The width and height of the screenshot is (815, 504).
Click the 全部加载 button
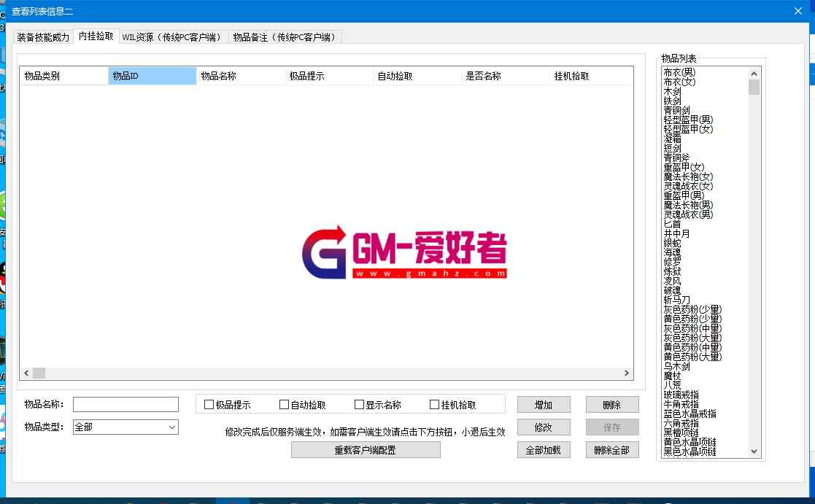point(544,450)
